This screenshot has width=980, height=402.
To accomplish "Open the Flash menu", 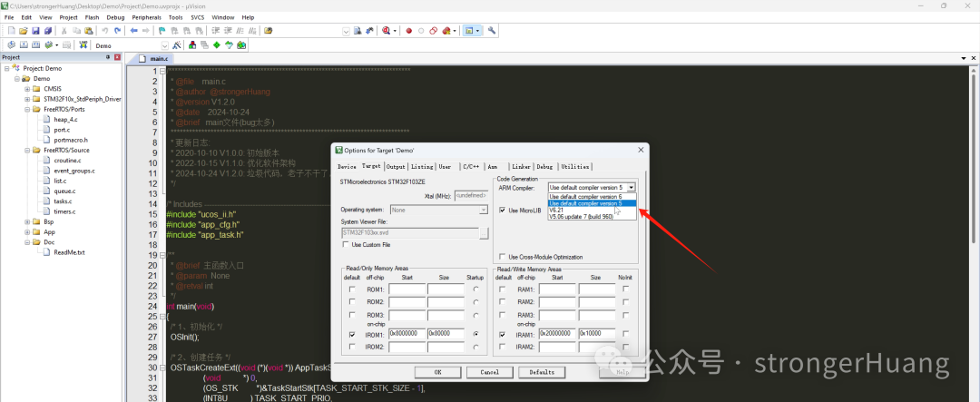I will tap(92, 17).
